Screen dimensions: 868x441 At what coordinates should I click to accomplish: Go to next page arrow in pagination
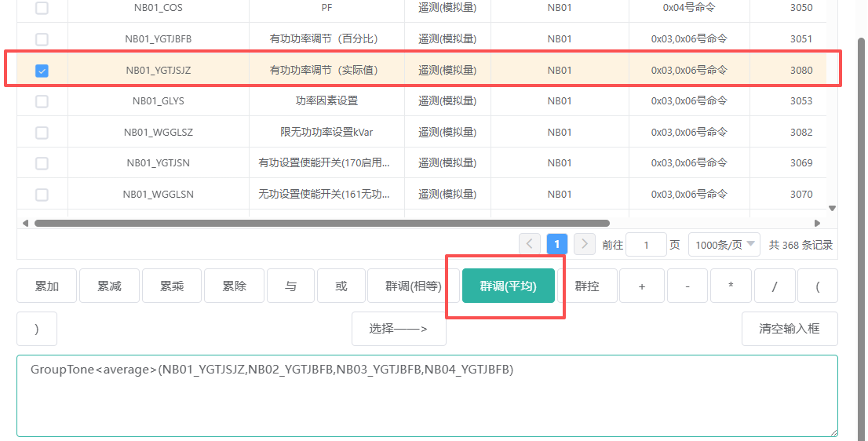(x=584, y=244)
